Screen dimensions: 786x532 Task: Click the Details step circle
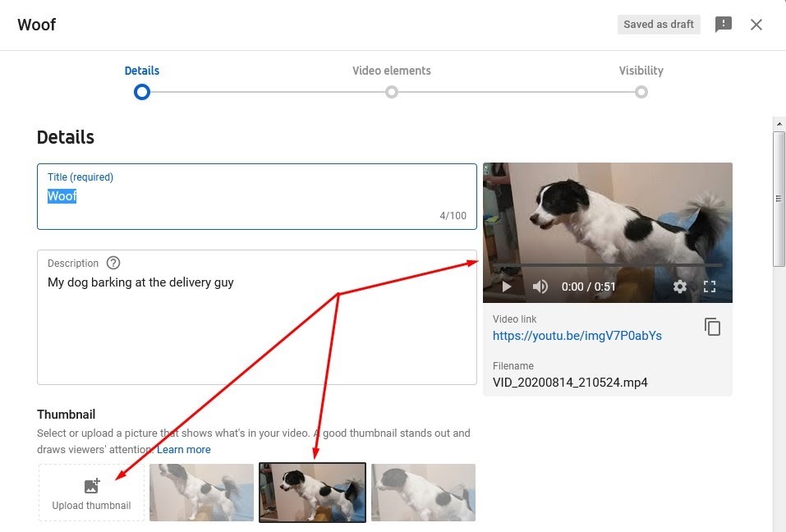tap(142, 92)
